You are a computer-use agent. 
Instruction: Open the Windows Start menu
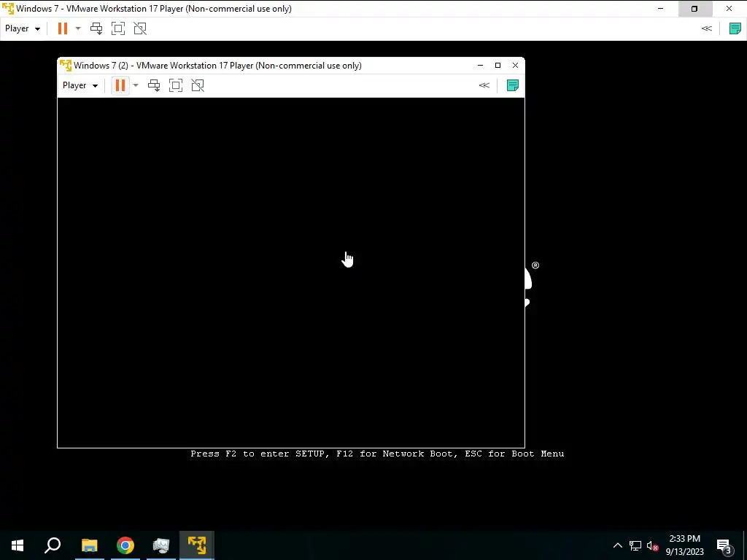[18, 545]
